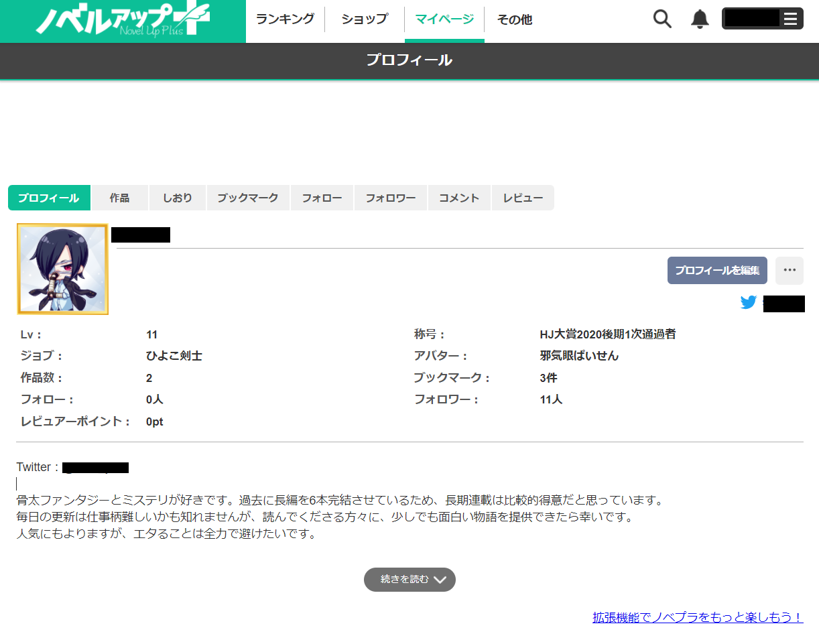Image resolution: width=819 pixels, height=644 pixels.
Task: Expand text with 続きを読む button
Action: (409, 580)
